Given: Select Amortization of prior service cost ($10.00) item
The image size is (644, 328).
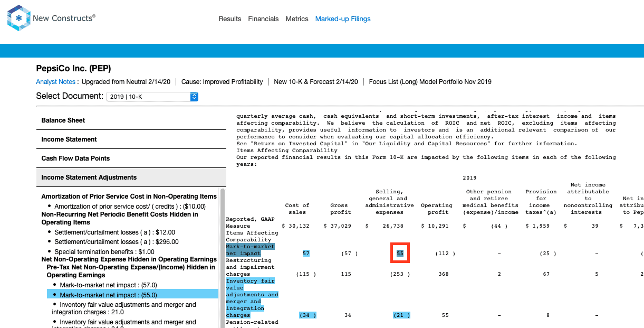Looking at the screenshot, I should (x=130, y=207).
